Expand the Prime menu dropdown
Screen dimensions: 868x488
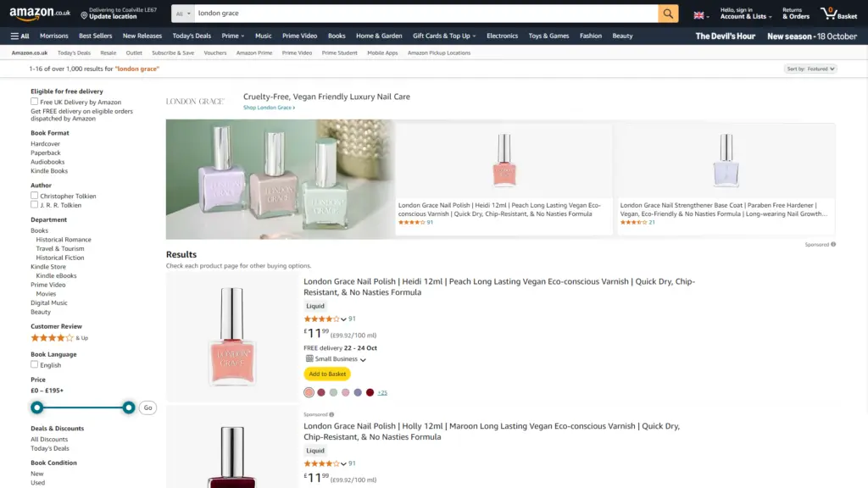(232, 36)
